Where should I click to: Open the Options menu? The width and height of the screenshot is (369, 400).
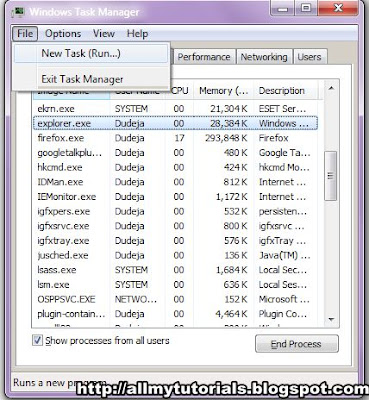63,34
